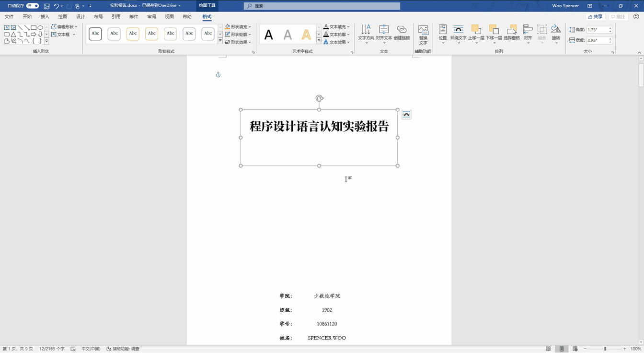This screenshot has width=644, height=353.
Task: Open the 环绕文字 (Wrap Text) options
Action: 459,34
